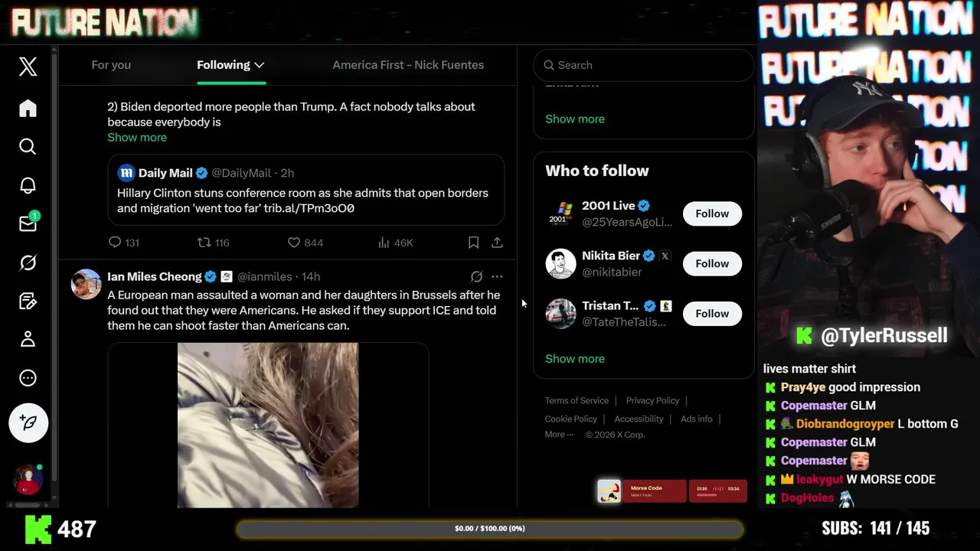The width and height of the screenshot is (980, 551).
Task: Click the X logo icon in sidebar
Action: [x=28, y=67]
